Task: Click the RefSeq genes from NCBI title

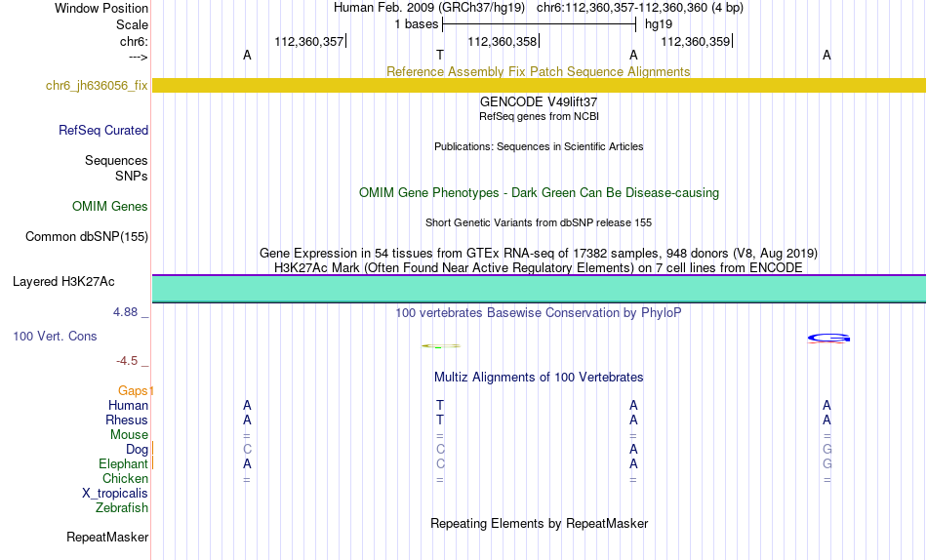Action: [540, 116]
